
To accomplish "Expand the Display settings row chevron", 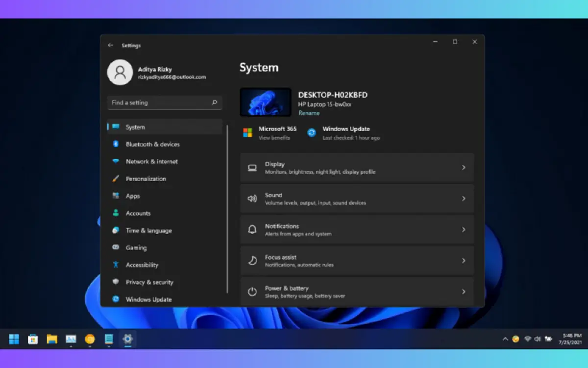I will 464,167.
